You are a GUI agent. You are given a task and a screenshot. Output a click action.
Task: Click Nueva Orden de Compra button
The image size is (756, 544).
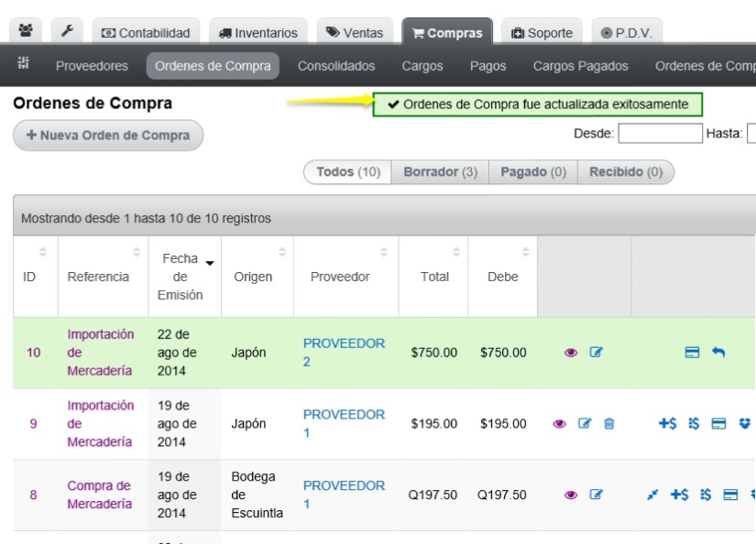point(108,135)
